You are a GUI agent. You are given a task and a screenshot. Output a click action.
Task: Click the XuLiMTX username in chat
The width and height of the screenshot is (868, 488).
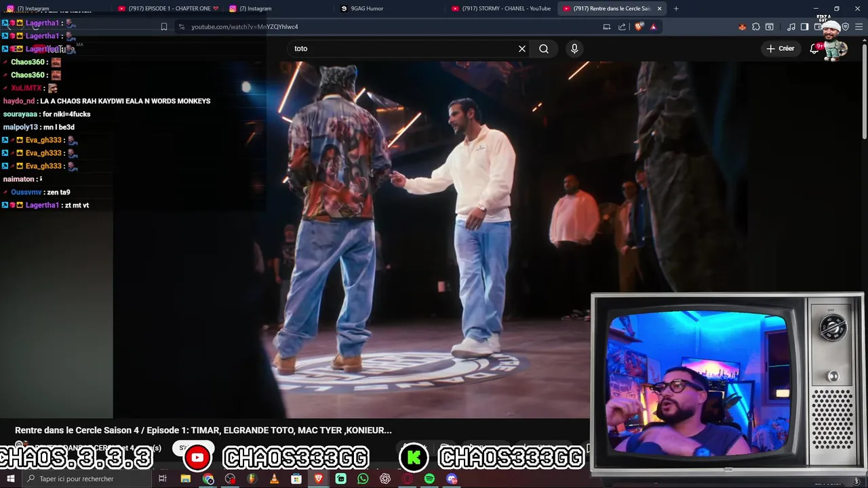(x=26, y=88)
